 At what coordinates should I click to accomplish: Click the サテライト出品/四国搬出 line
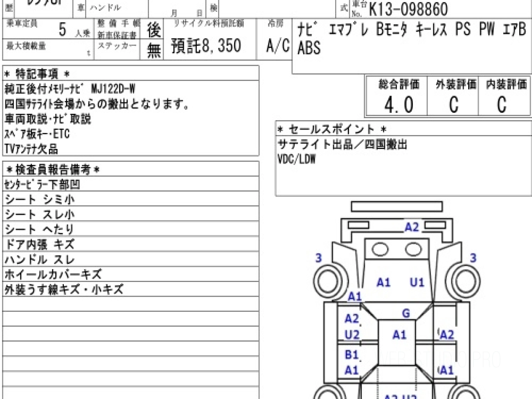342,145
